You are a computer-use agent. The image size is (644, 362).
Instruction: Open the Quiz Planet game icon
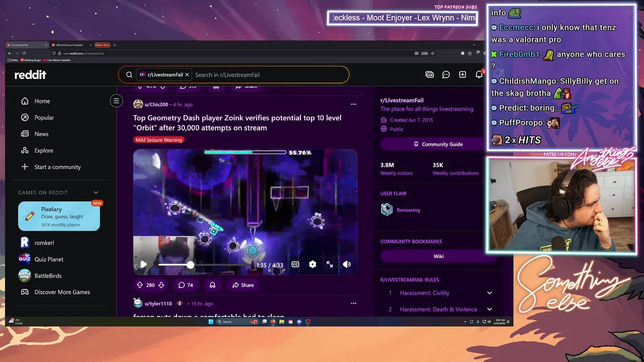pos(25,259)
